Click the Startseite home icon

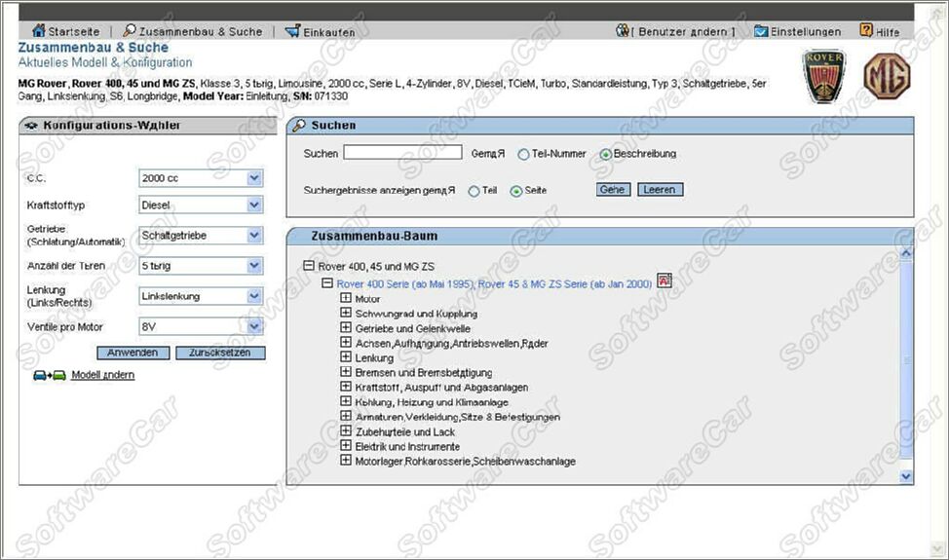click(39, 31)
